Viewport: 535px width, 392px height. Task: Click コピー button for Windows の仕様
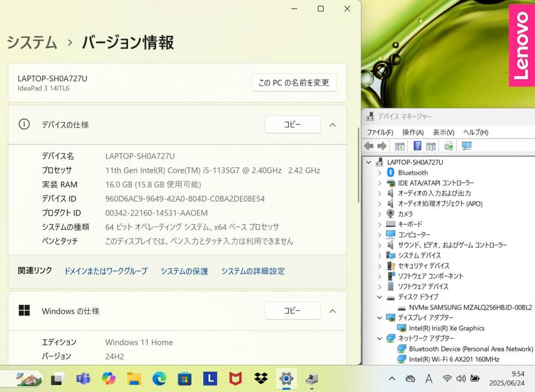tap(293, 311)
